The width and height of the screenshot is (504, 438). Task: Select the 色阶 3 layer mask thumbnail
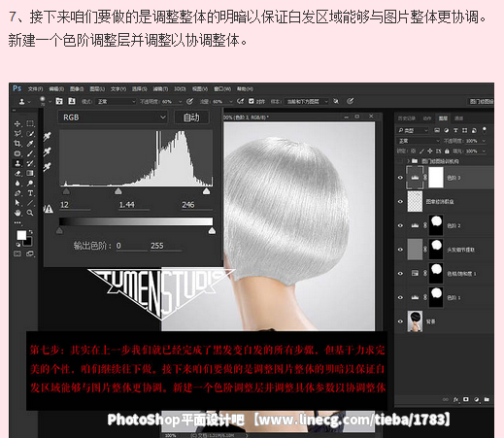pos(436,178)
